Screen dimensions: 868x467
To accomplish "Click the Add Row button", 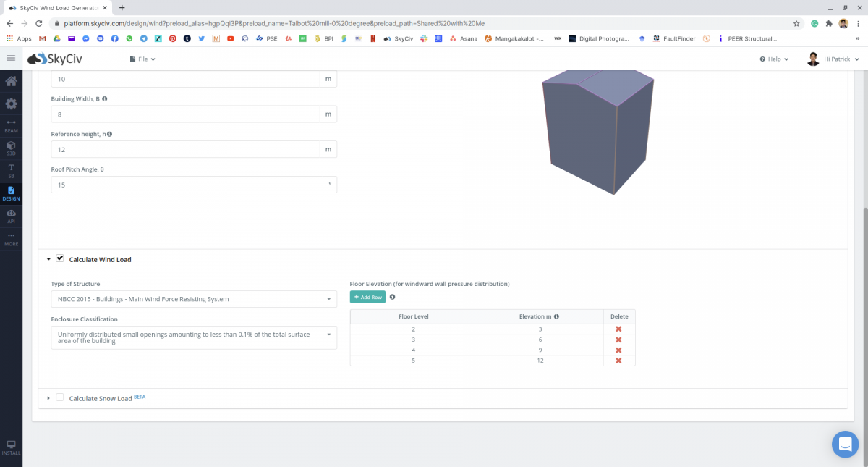I will (x=367, y=297).
